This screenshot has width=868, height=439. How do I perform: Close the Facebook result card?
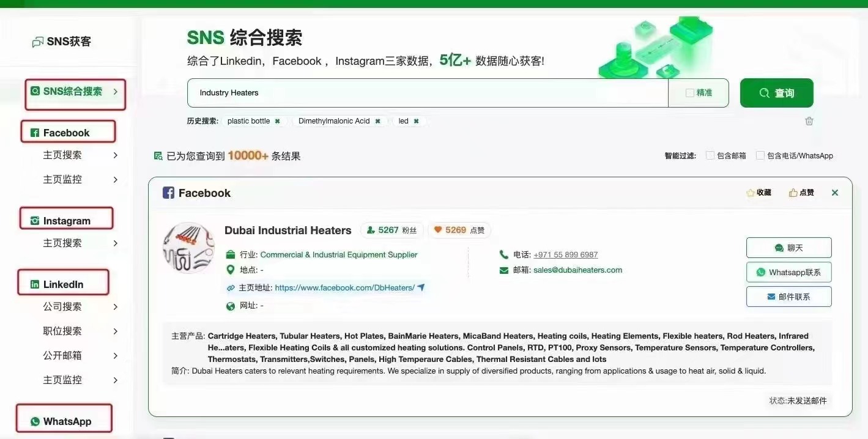(x=835, y=193)
